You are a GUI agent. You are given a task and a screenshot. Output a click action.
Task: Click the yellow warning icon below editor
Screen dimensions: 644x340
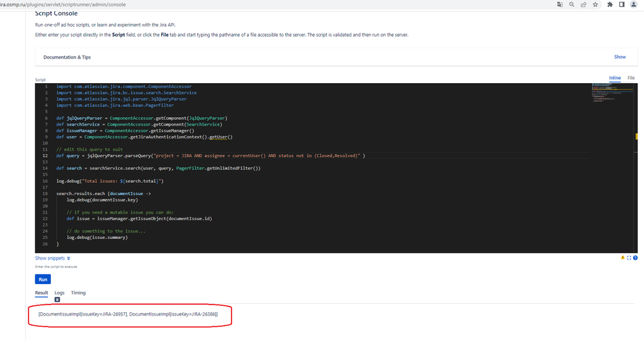(623, 258)
